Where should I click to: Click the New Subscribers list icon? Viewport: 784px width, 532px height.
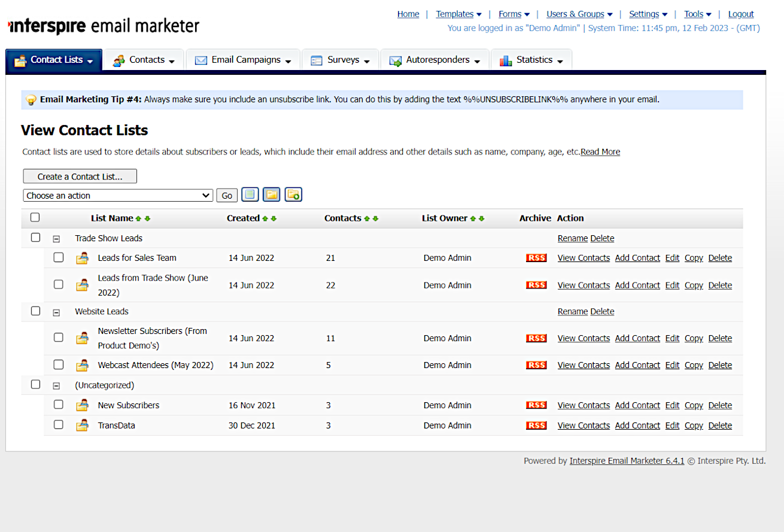82,405
